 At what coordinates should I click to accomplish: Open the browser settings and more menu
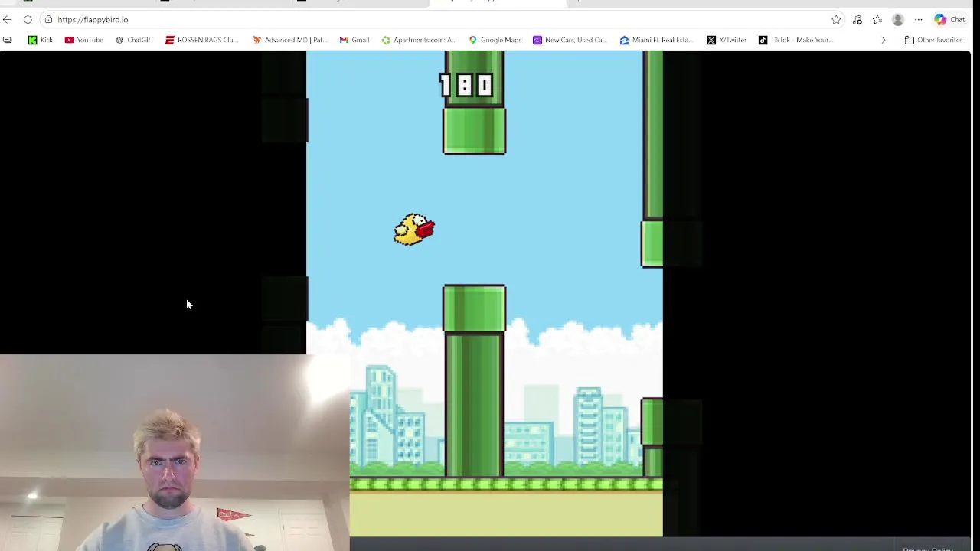pos(918,20)
